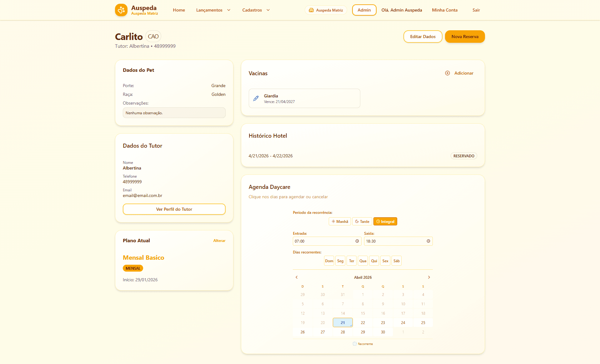Click the Nova Reserva button
This screenshot has width=600, height=364.
tap(465, 37)
